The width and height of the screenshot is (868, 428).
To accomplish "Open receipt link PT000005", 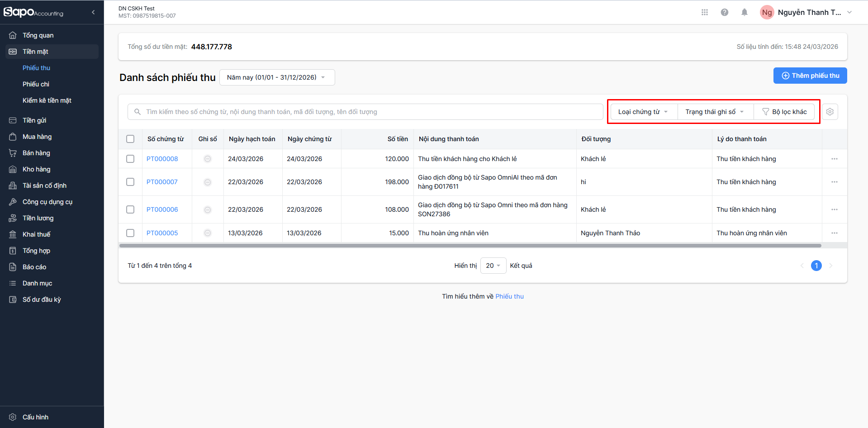I will (162, 233).
